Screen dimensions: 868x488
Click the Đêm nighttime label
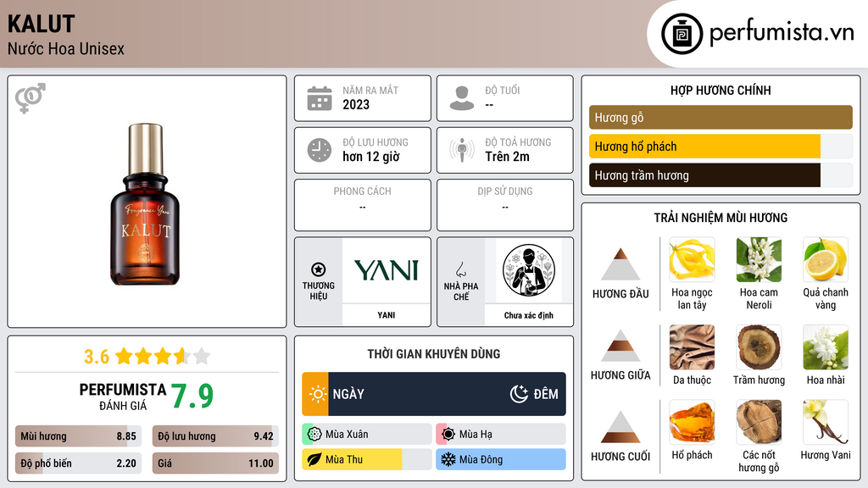coord(546,394)
